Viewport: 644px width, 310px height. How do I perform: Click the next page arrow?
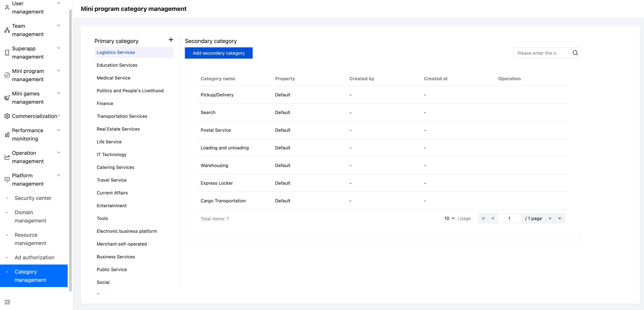pyautogui.click(x=550, y=218)
